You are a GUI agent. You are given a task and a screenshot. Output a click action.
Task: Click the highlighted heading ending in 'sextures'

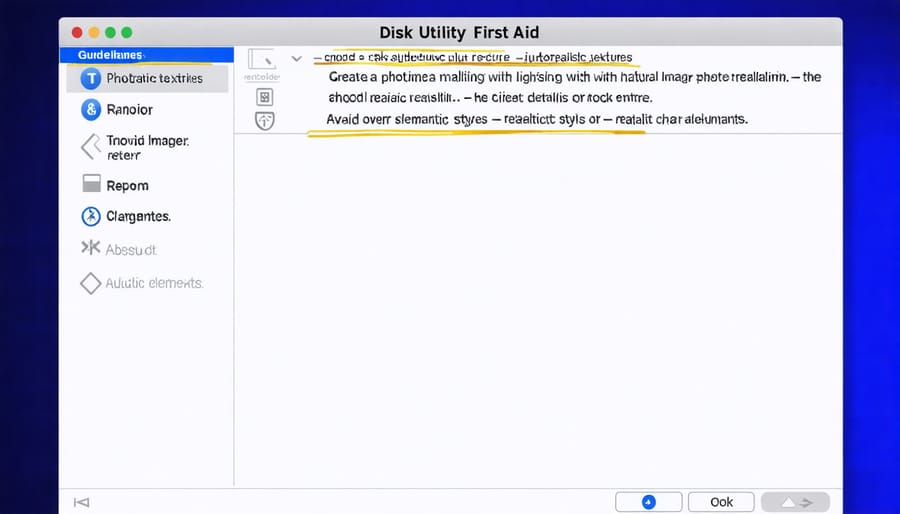point(473,57)
